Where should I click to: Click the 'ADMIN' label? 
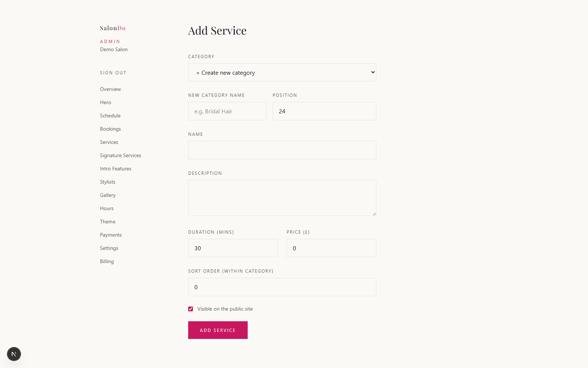[110, 42]
